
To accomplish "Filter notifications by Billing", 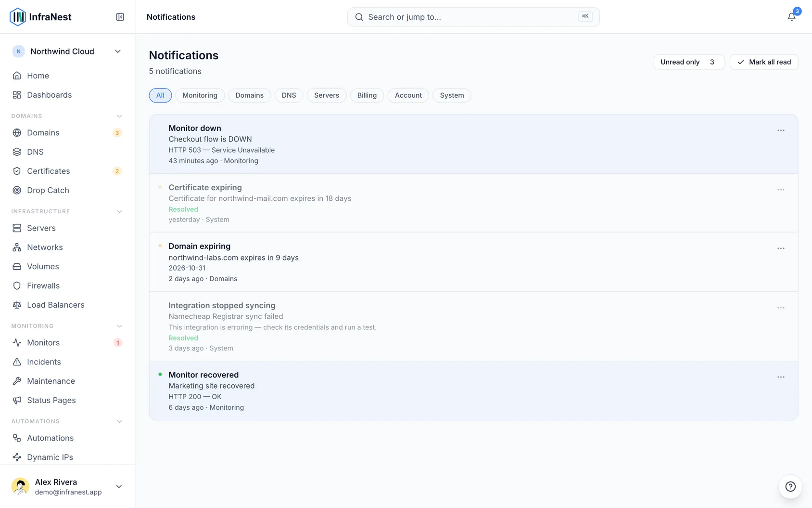I will tap(367, 95).
